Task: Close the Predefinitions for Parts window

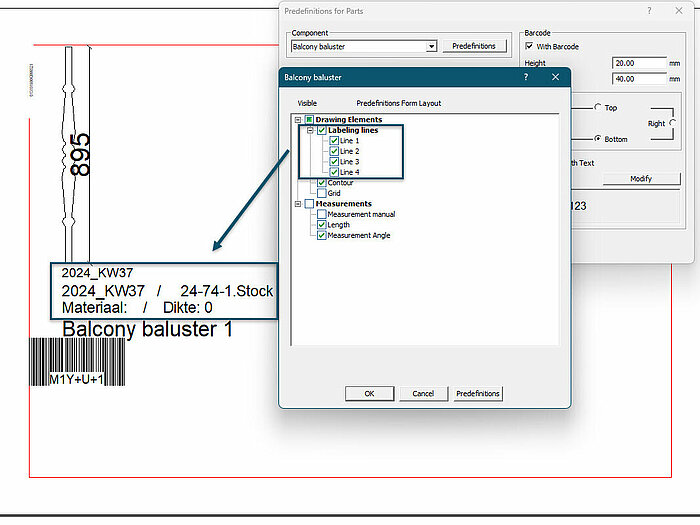Action: [679, 11]
